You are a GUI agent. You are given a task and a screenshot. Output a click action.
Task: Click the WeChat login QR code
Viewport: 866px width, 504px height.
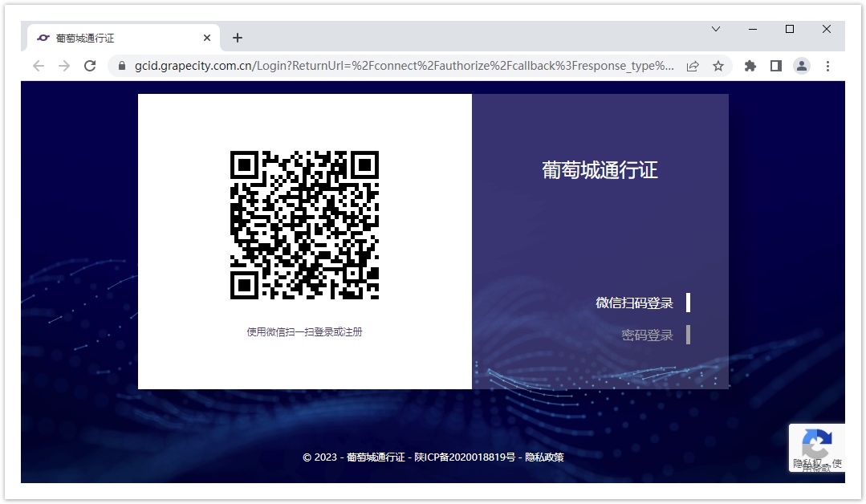pos(304,226)
